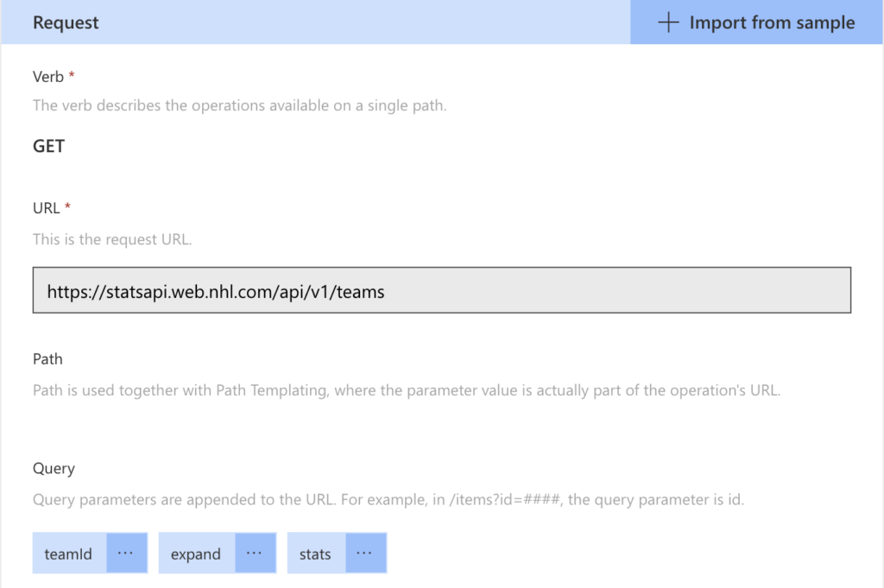Click the plus icon next to Import from sample
Viewport: 884px width, 588px height.
coord(668,22)
